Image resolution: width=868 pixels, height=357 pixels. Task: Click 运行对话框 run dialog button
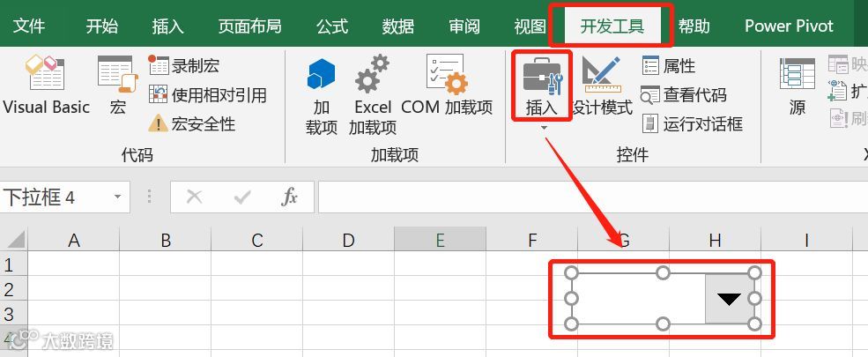click(692, 123)
